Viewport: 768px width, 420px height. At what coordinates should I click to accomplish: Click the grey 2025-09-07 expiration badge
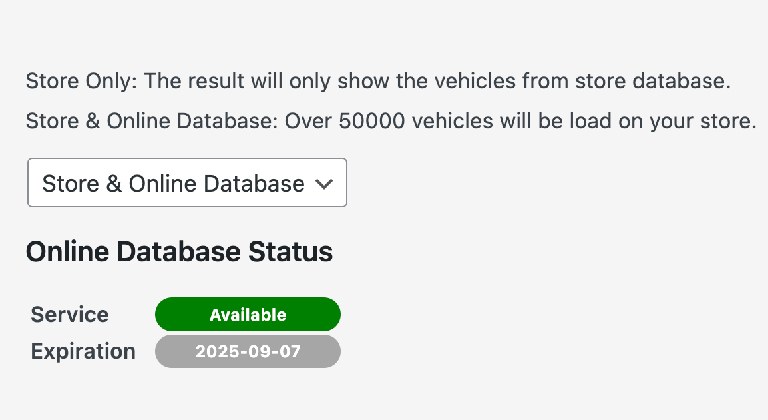coord(248,351)
